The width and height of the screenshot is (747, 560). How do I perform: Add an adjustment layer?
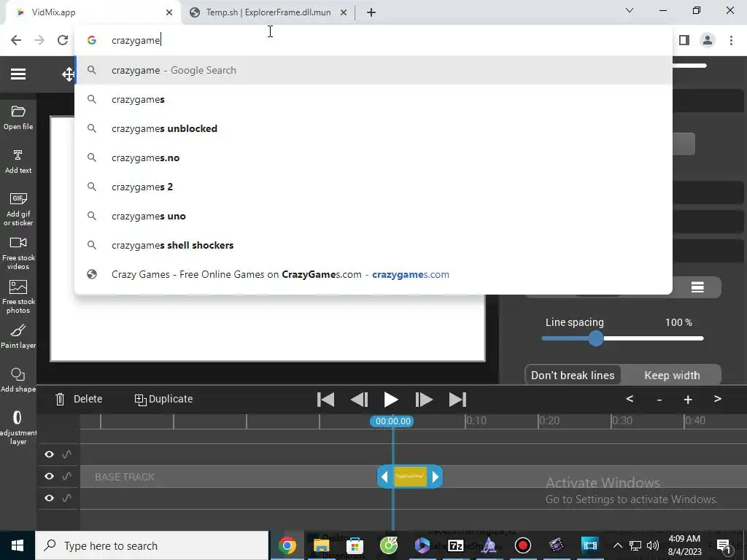18,427
